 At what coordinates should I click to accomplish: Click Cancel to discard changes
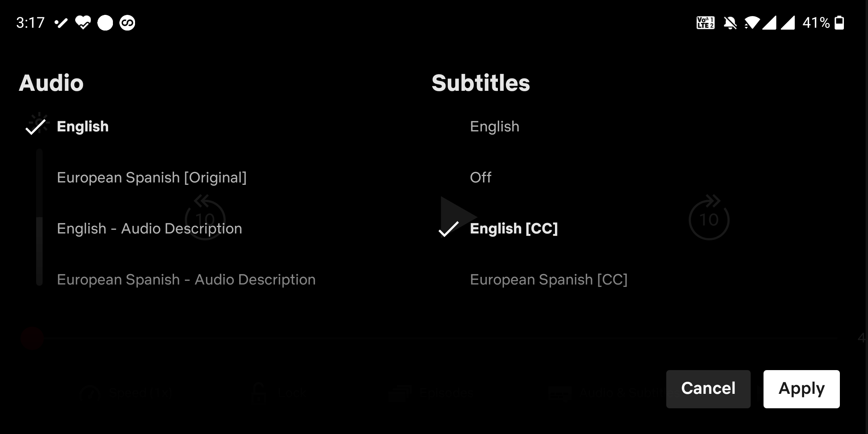[x=708, y=389]
